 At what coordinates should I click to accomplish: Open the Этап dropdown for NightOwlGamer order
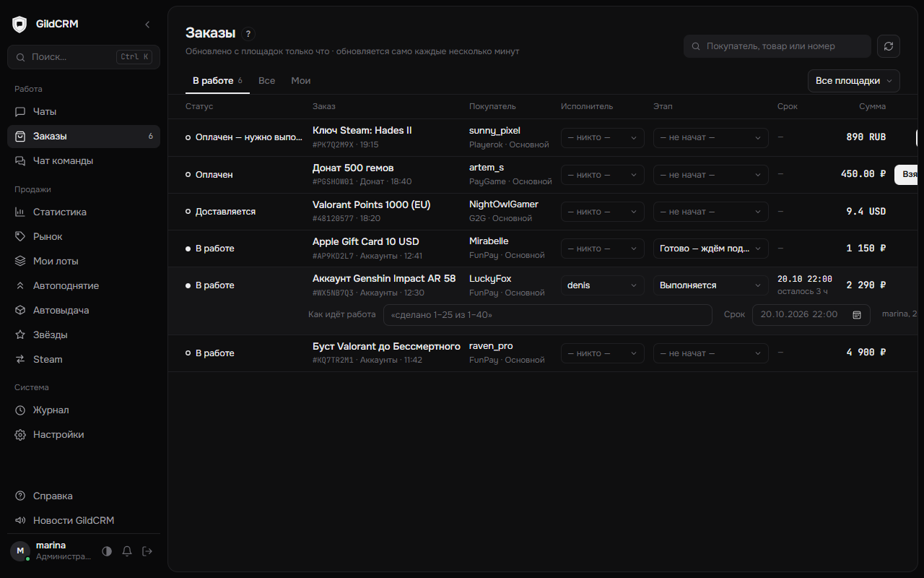pyautogui.click(x=711, y=212)
